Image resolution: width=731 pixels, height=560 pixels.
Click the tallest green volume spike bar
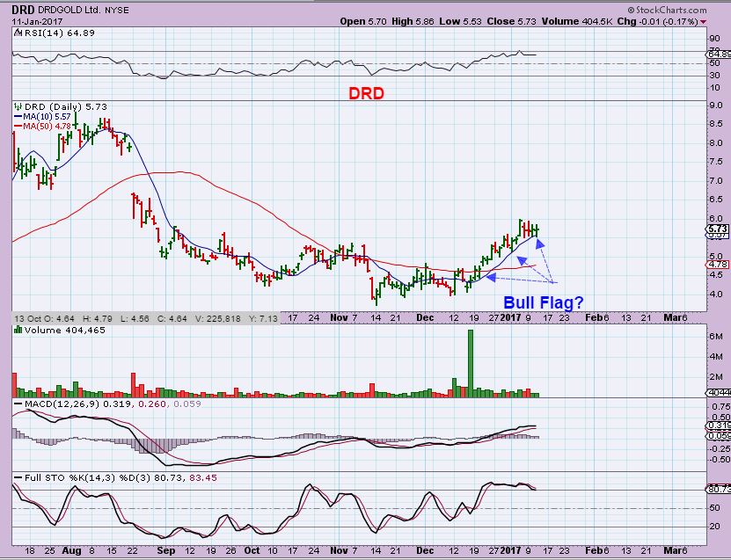point(471,363)
